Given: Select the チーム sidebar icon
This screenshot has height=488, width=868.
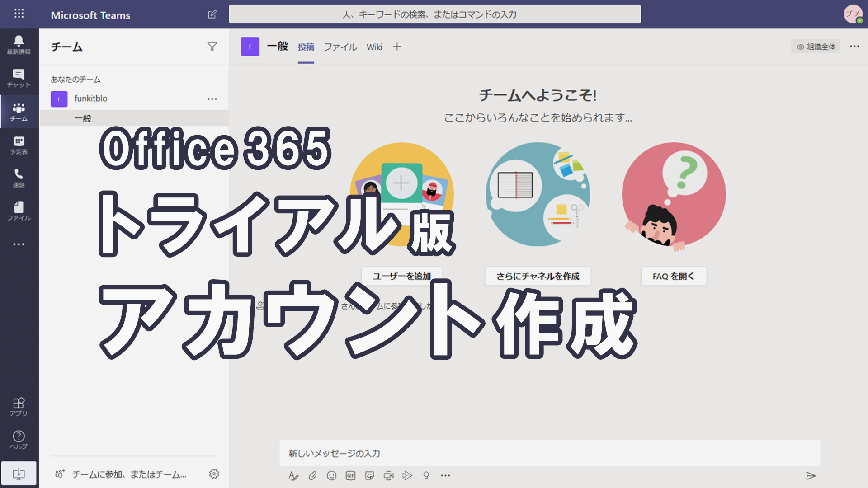Looking at the screenshot, I should [19, 112].
